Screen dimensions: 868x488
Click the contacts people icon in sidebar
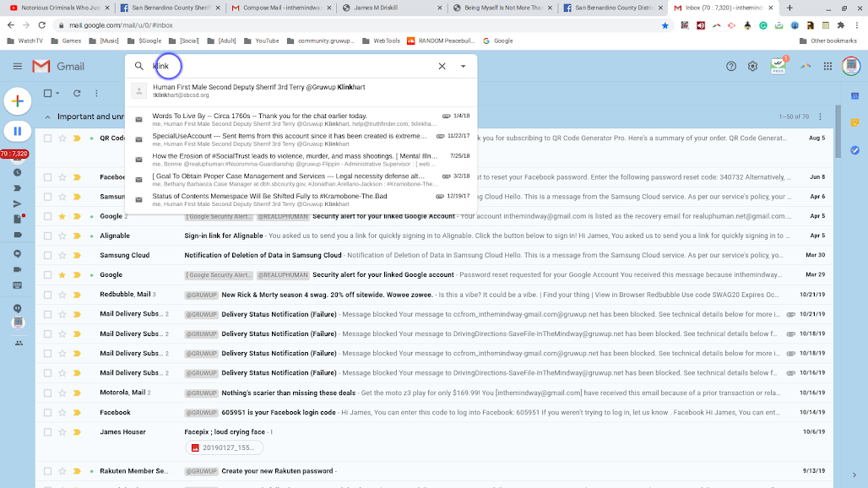[x=19, y=343]
